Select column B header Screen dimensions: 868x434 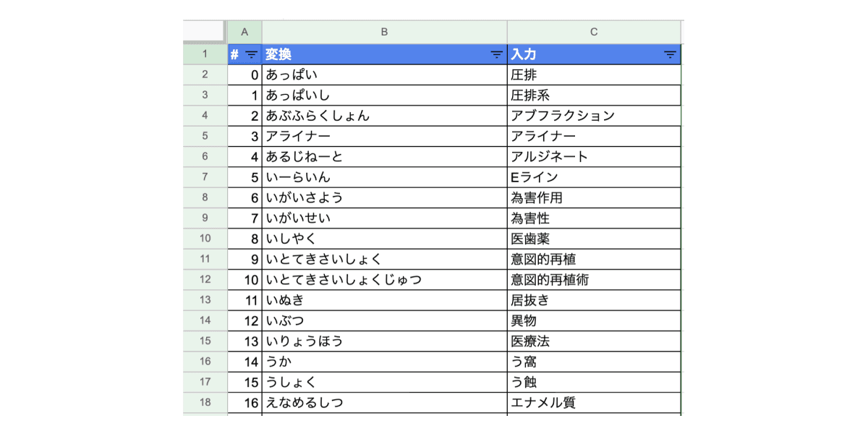click(385, 32)
